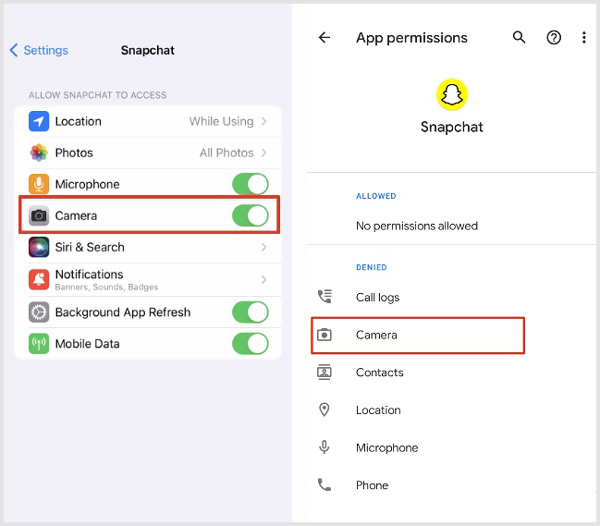Tap the green Mobile Data antenna icon

tap(39, 344)
